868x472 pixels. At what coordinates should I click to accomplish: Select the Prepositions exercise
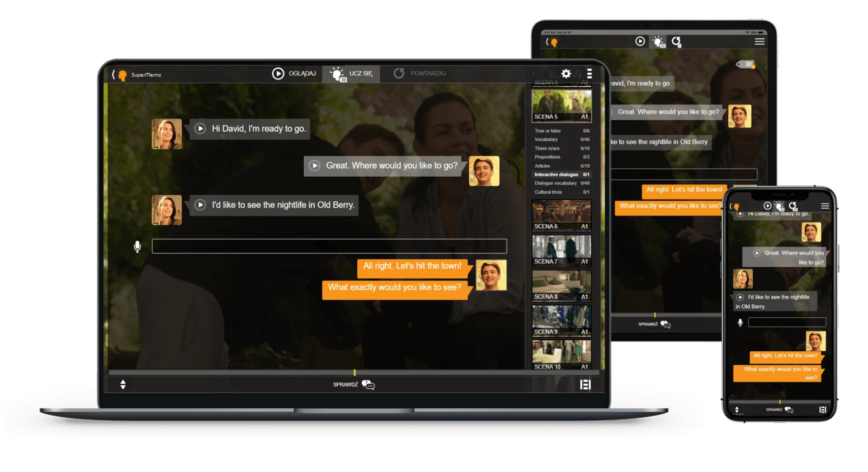point(562,157)
